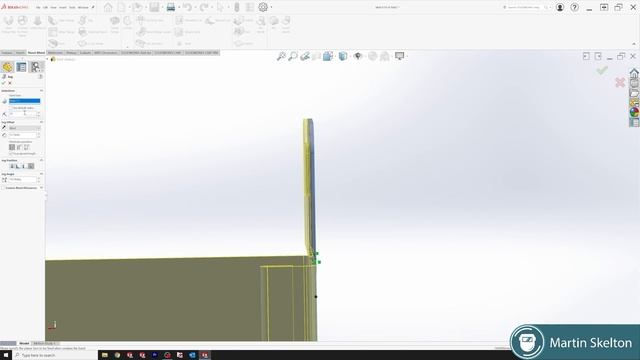Open the Appearances color ball on the task pane
The height and width of the screenshot is (360, 640).
634,112
